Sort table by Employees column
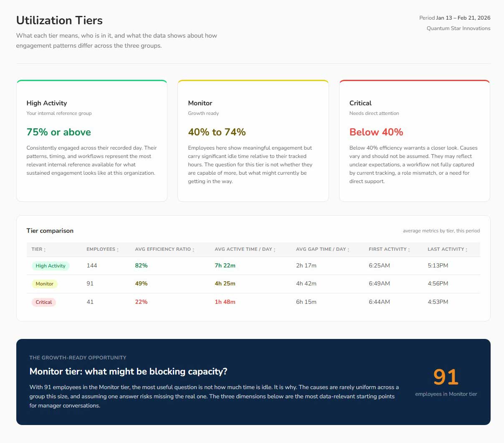Viewport: 504px width, 443px height. pyautogui.click(x=103, y=249)
